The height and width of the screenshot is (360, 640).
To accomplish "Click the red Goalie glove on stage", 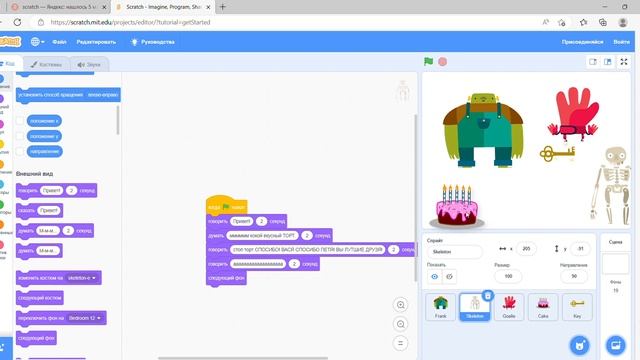I will pos(573,114).
